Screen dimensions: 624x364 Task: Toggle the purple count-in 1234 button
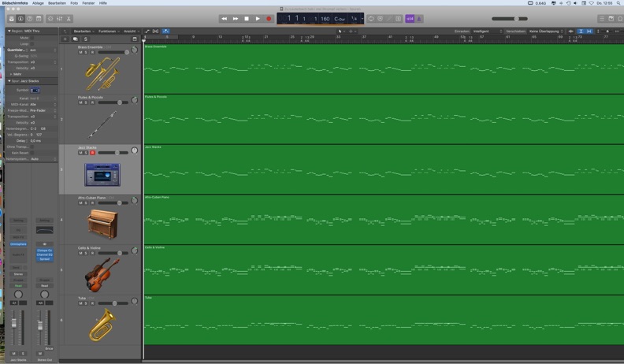coord(410,19)
